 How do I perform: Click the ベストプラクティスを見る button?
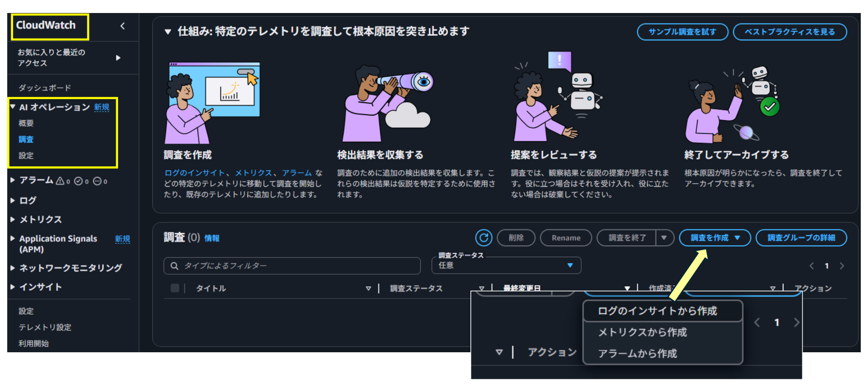point(790,32)
